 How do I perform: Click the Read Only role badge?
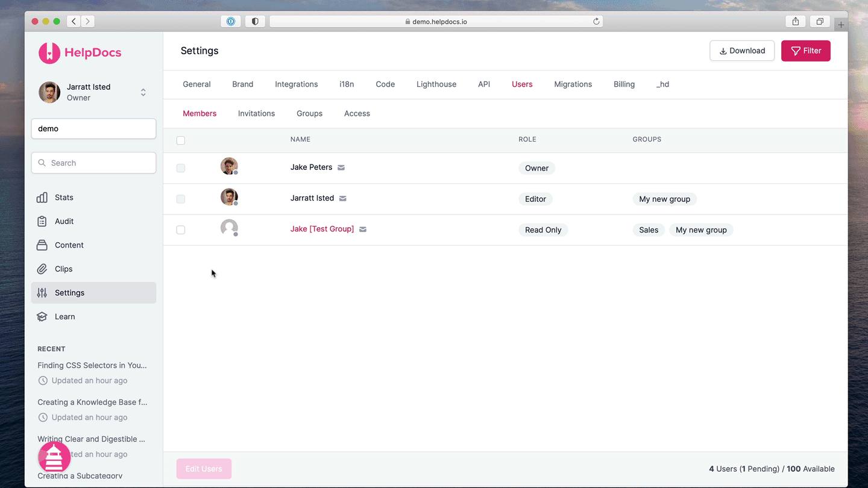click(x=543, y=230)
